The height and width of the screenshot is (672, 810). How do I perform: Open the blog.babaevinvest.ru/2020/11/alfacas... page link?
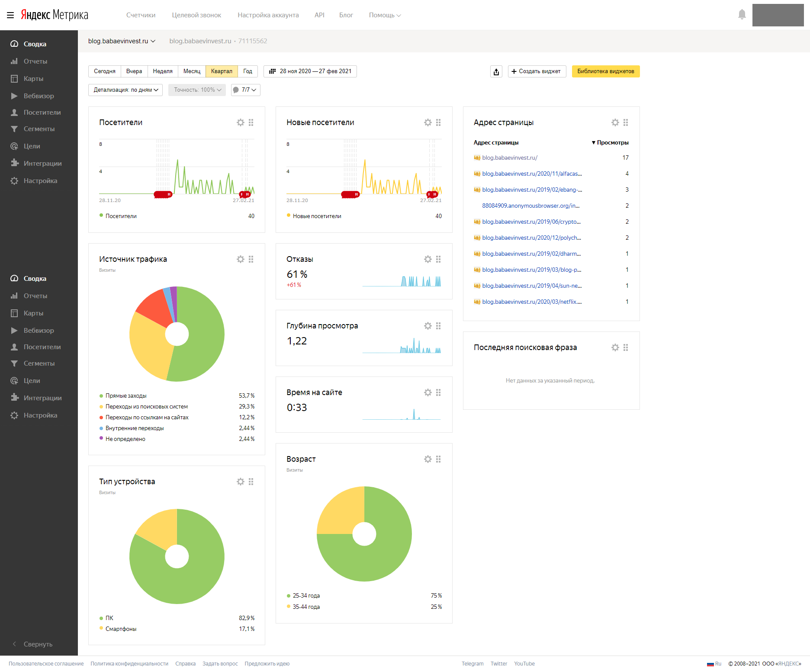pyautogui.click(x=532, y=174)
